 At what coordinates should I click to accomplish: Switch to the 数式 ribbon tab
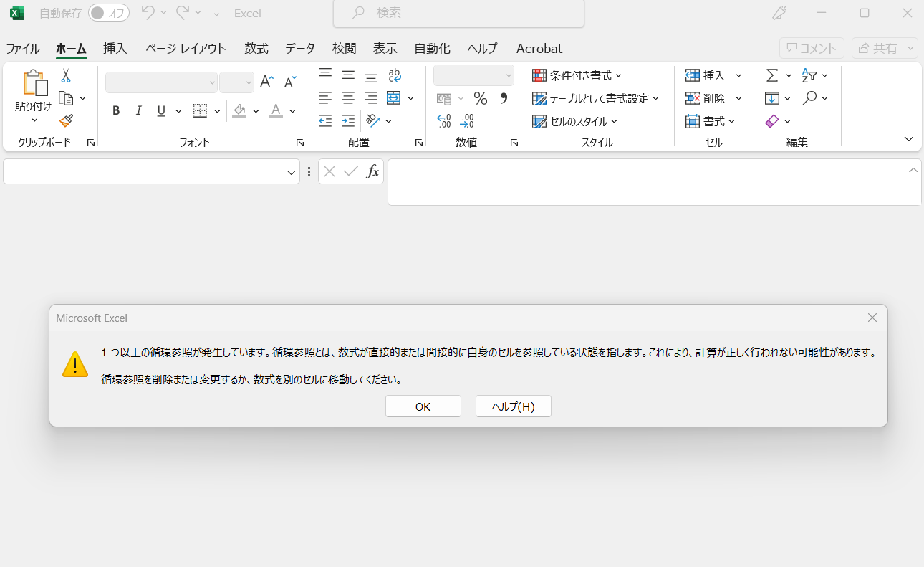[x=256, y=49]
